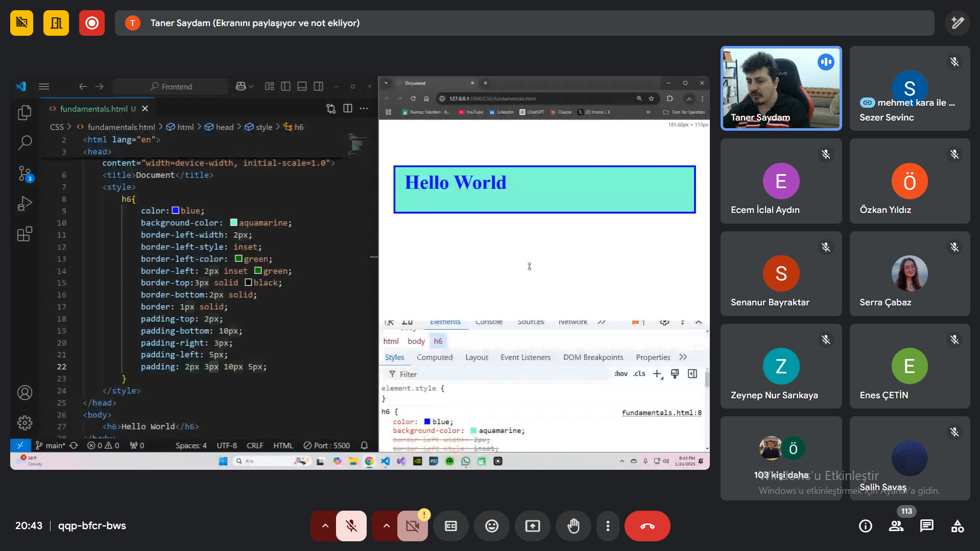Click the aquamarine color swatch in editor

pyautogui.click(x=233, y=223)
